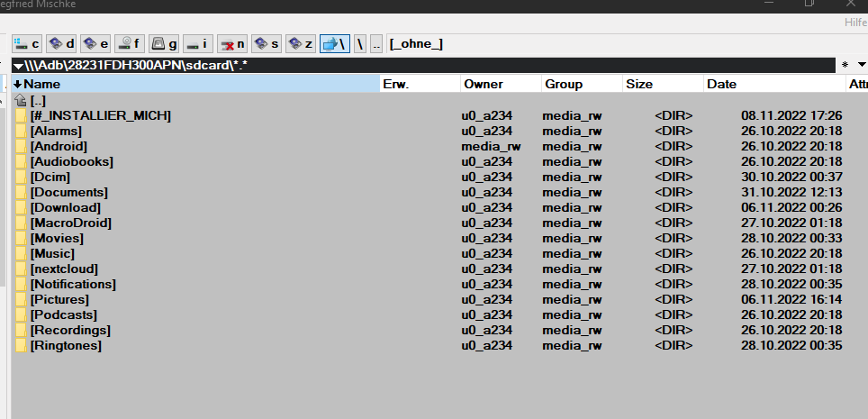Switch to drive f

click(129, 43)
